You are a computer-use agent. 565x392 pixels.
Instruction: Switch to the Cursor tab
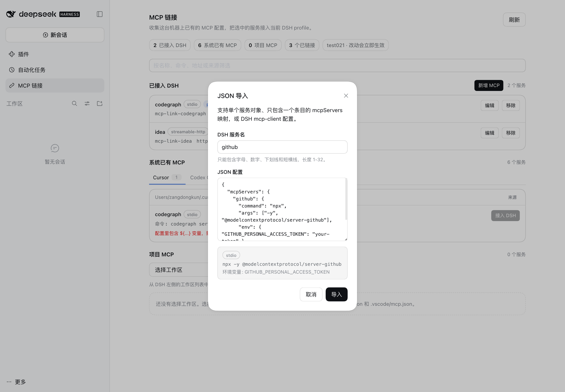(167, 177)
